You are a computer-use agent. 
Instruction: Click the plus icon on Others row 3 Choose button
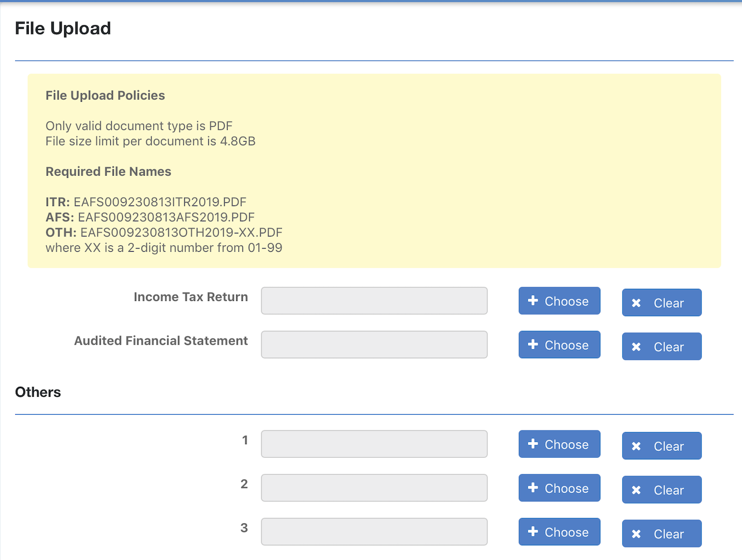pyautogui.click(x=533, y=532)
